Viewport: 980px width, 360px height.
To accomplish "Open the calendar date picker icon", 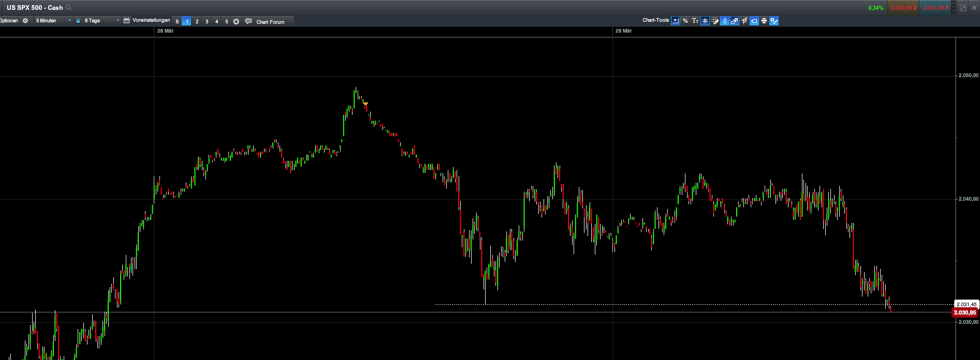I will (126, 21).
